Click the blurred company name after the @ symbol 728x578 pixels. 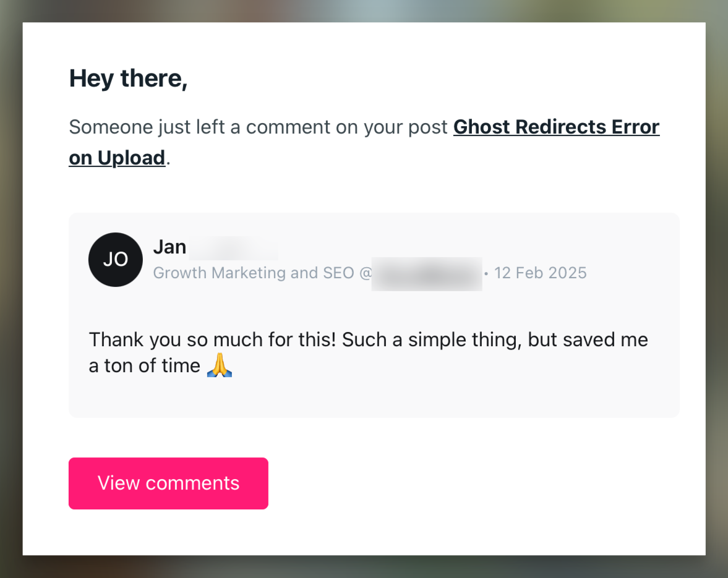427,273
